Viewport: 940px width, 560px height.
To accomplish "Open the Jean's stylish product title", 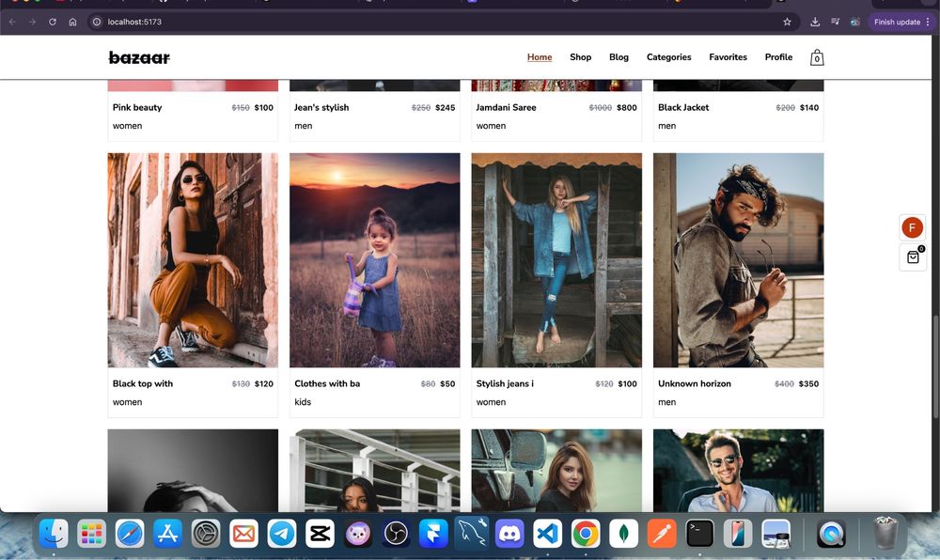I will click(x=321, y=107).
